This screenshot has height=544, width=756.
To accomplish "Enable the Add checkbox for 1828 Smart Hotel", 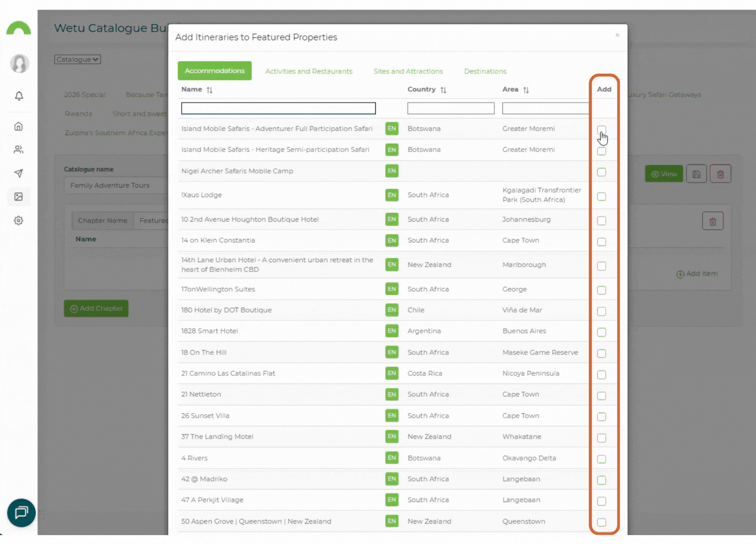I will [x=601, y=332].
